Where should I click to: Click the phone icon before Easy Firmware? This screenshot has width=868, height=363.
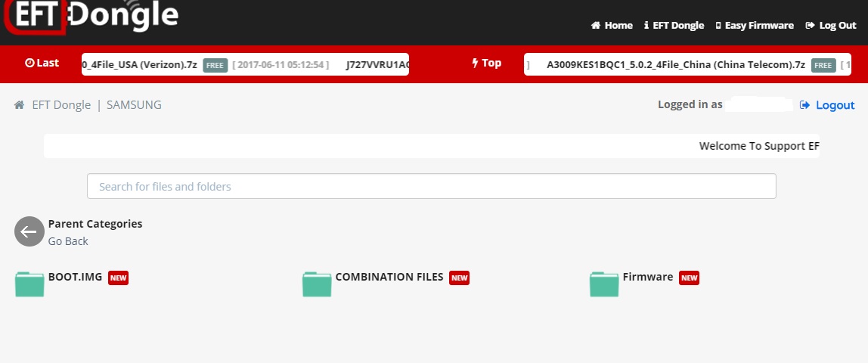coord(718,26)
